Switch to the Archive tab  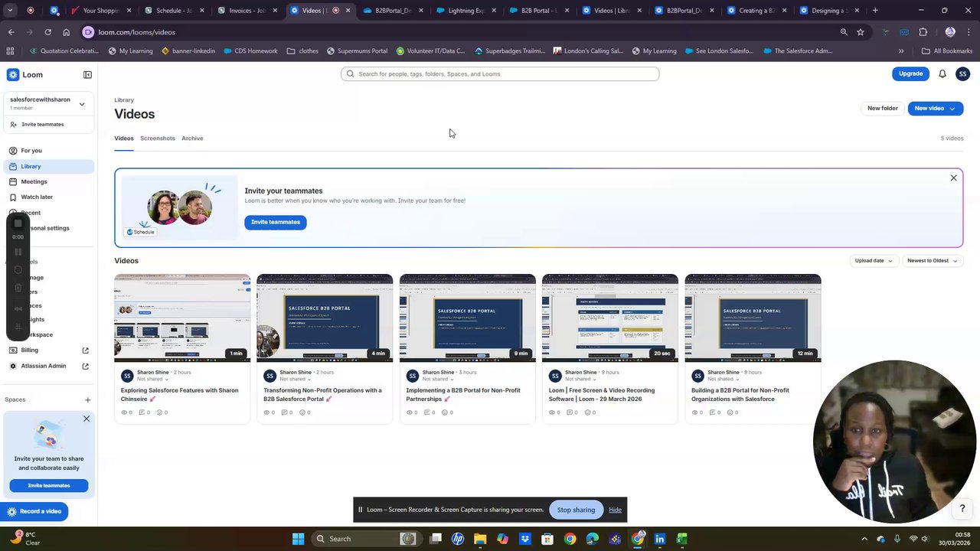point(192,139)
